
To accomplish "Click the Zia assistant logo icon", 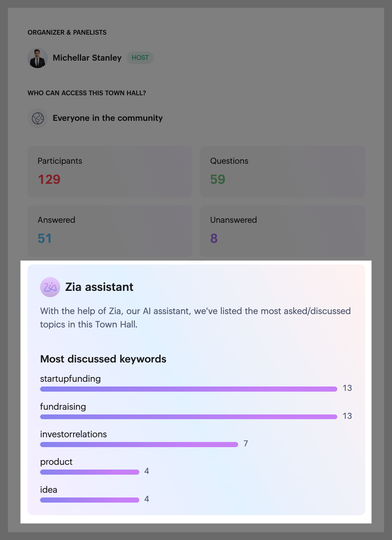I will tap(50, 287).
